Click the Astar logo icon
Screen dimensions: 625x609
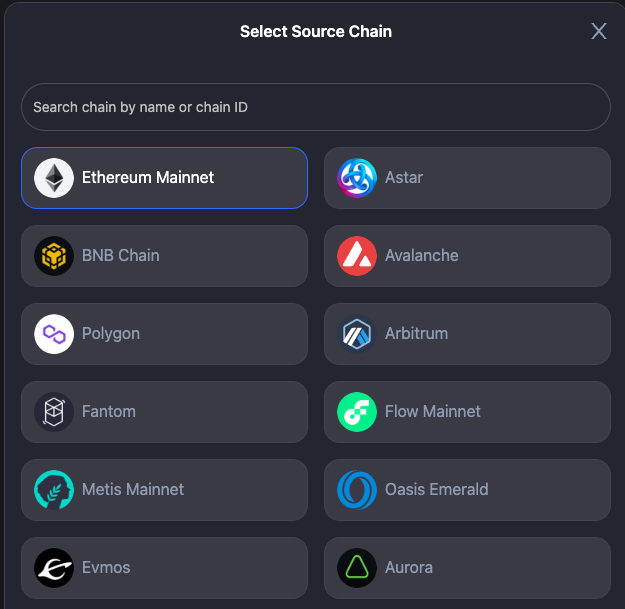click(x=357, y=178)
